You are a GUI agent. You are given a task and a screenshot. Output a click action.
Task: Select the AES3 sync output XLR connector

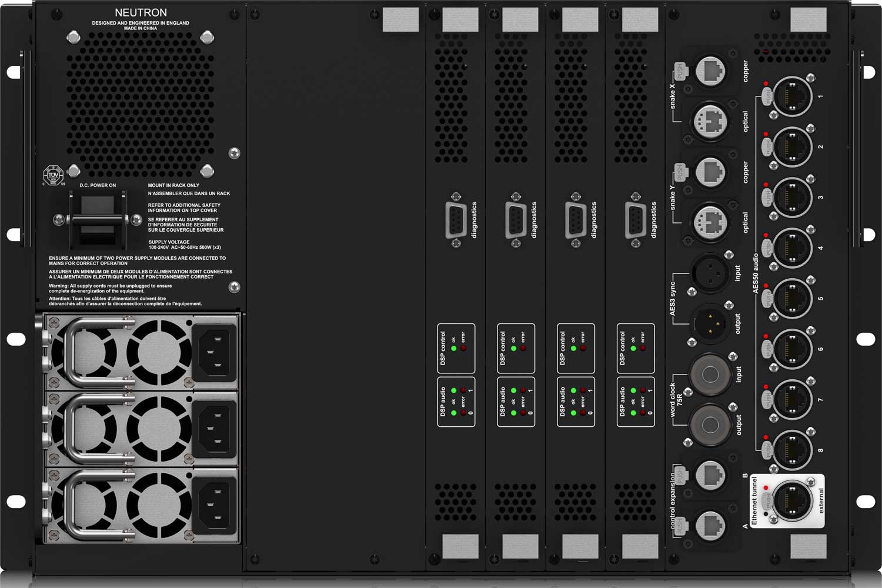point(710,323)
